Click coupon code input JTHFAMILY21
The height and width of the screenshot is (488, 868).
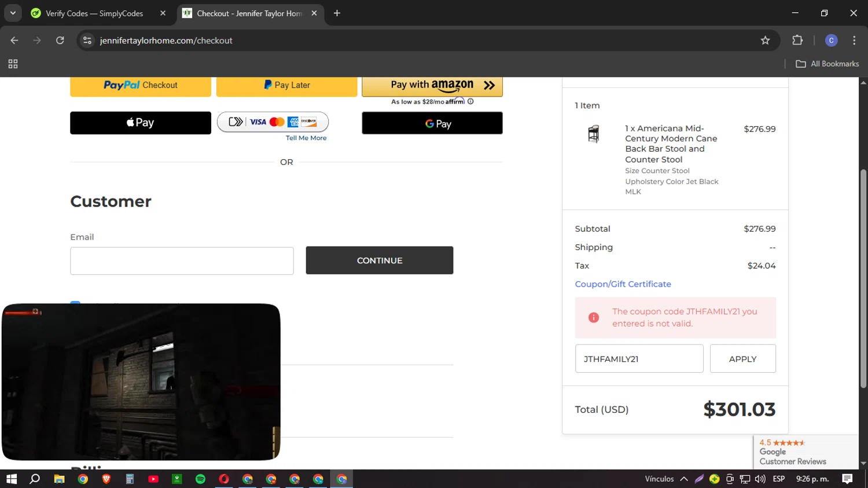pos(639,359)
